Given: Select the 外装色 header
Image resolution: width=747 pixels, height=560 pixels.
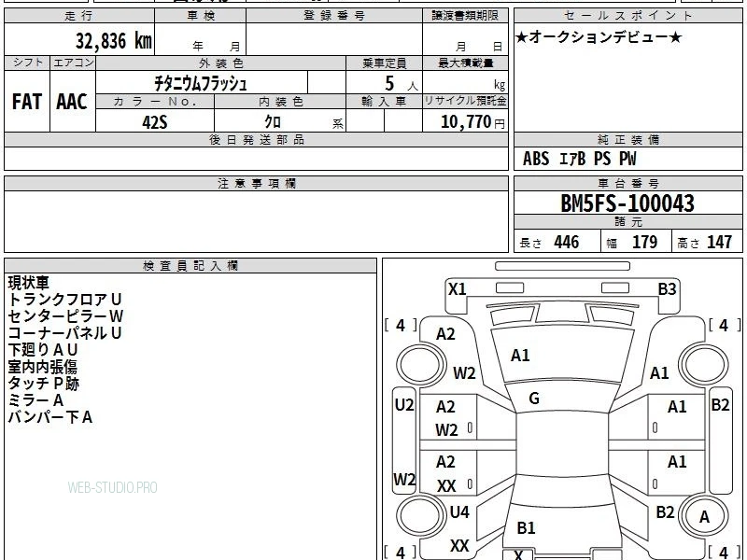Looking at the screenshot, I should click(x=220, y=63).
